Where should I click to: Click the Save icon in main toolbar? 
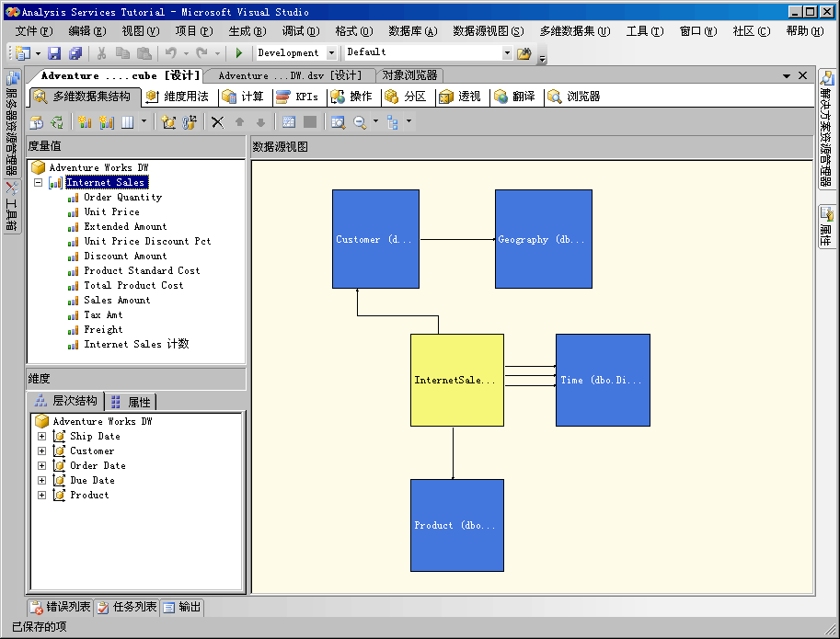54,53
